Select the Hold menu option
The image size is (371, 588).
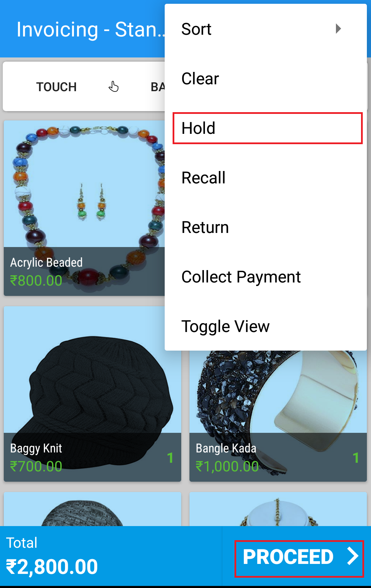[268, 128]
